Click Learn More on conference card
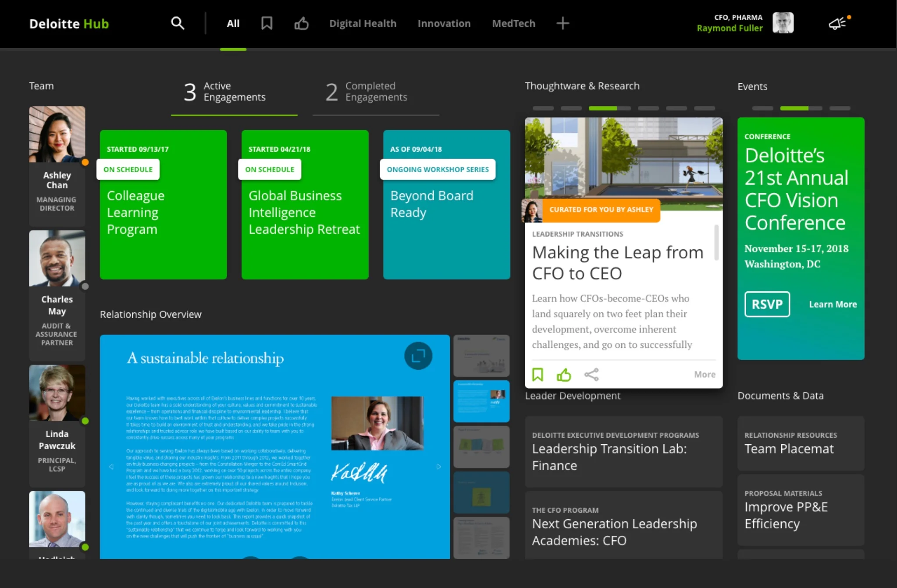 point(833,304)
